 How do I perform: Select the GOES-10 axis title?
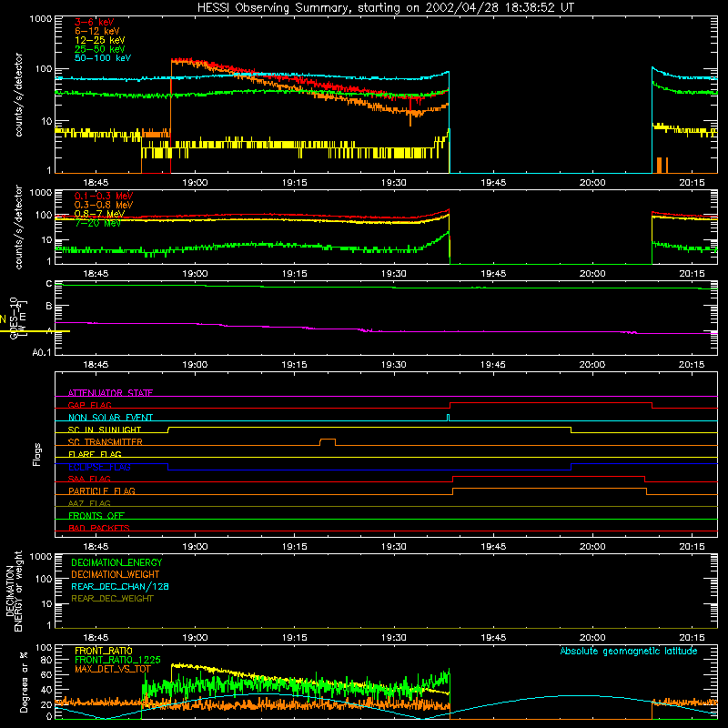pyautogui.click(x=14, y=318)
